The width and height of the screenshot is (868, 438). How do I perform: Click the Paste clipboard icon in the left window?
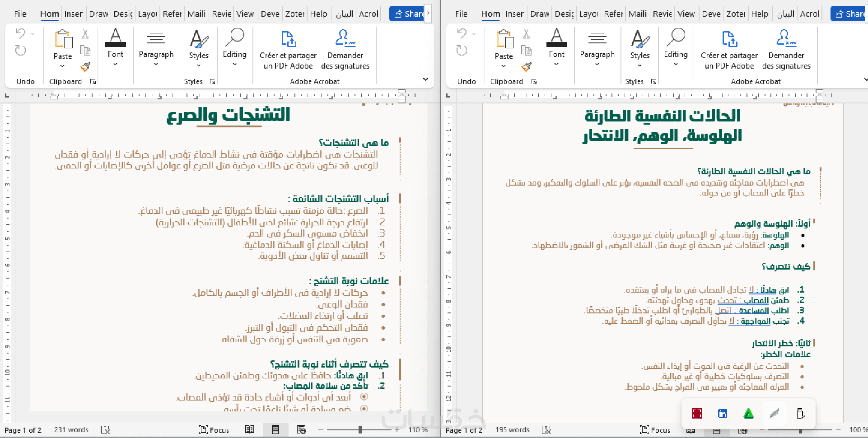click(x=63, y=39)
